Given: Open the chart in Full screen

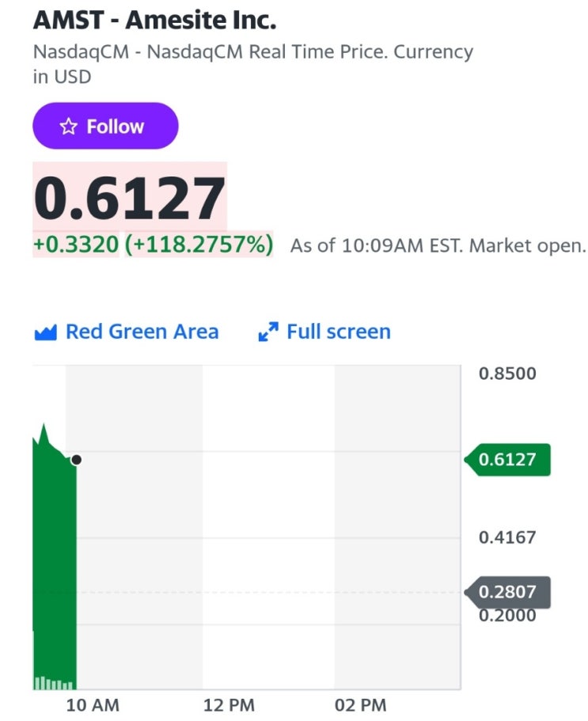Looking at the screenshot, I should [324, 332].
